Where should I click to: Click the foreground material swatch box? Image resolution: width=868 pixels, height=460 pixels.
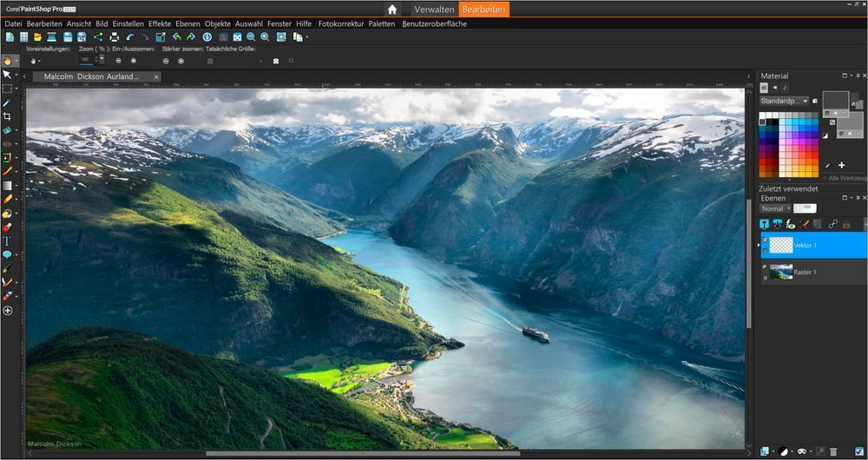click(x=835, y=101)
